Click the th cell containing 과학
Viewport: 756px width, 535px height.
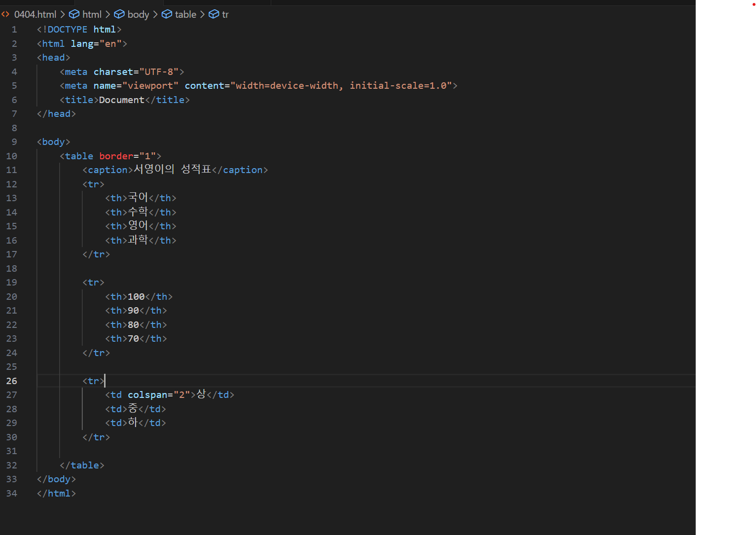pyautogui.click(x=141, y=240)
